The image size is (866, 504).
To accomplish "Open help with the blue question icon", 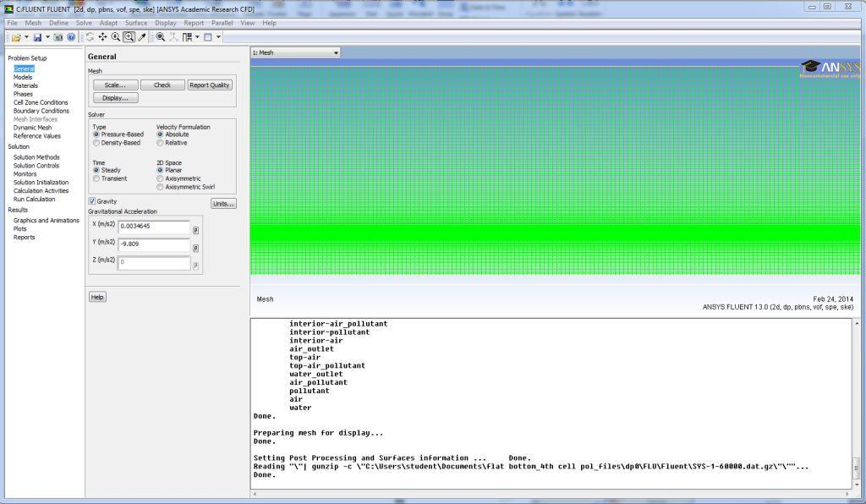I will point(71,37).
